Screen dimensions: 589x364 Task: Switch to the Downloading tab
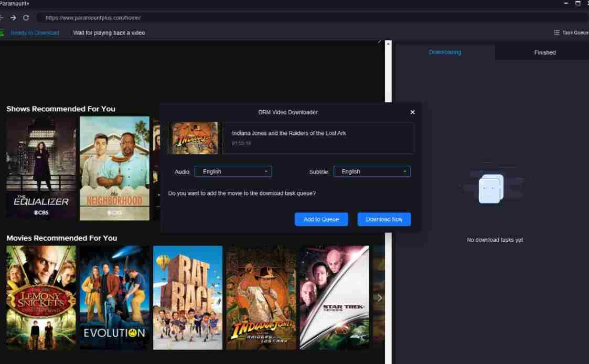(x=445, y=52)
